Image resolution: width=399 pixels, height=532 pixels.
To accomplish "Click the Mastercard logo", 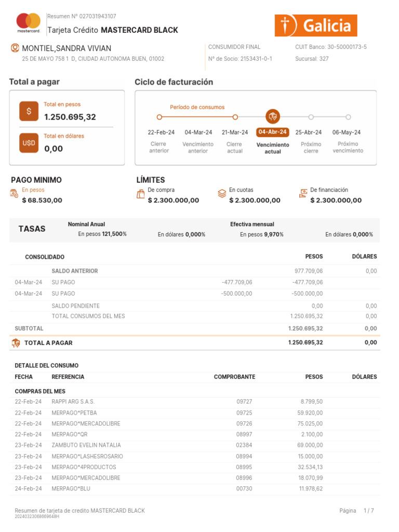I will pos(29,23).
